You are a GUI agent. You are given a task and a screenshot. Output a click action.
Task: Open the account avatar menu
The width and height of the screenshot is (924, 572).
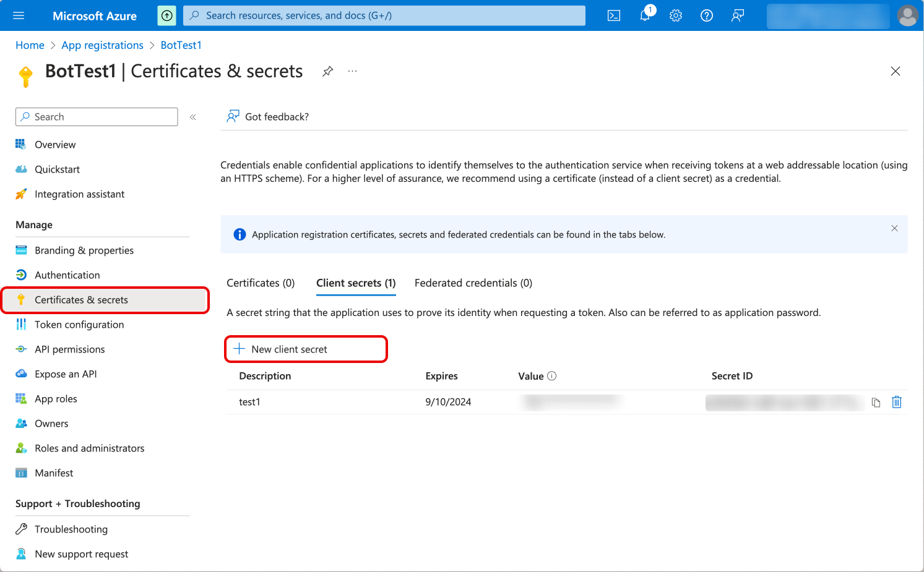[x=908, y=15]
